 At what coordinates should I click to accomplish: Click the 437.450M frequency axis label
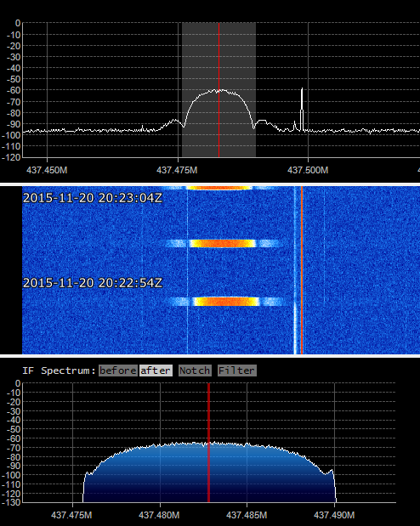[x=47, y=170]
